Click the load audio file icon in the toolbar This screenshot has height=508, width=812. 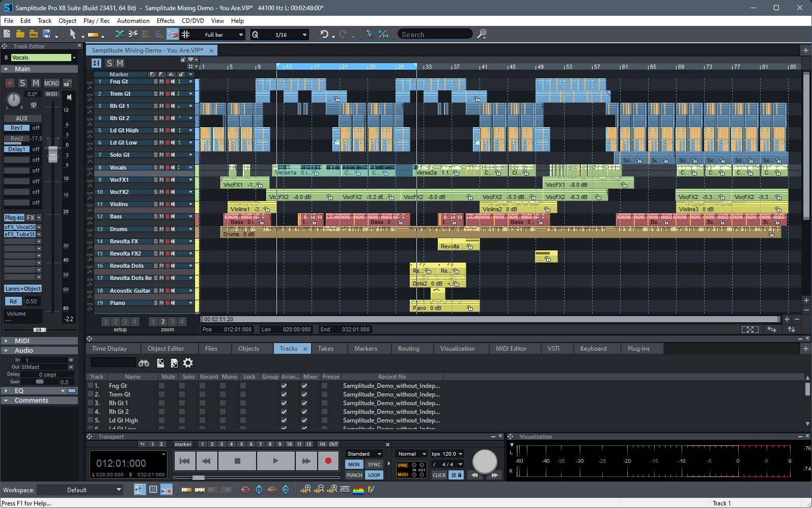tap(33, 34)
